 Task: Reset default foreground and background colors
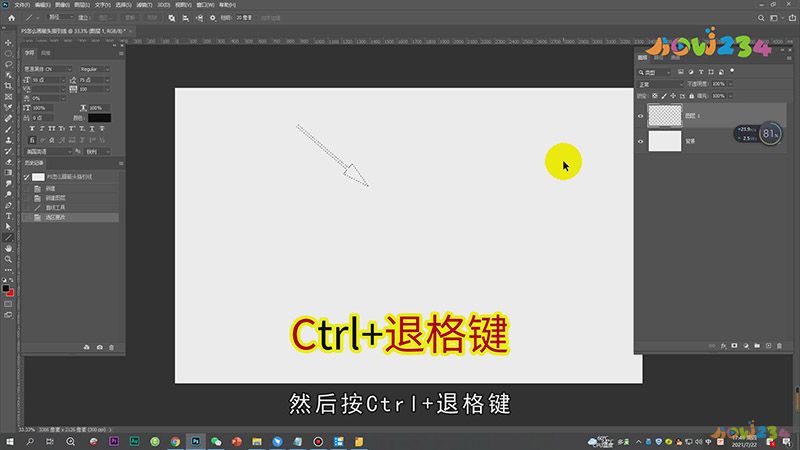pyautogui.click(x=4, y=280)
